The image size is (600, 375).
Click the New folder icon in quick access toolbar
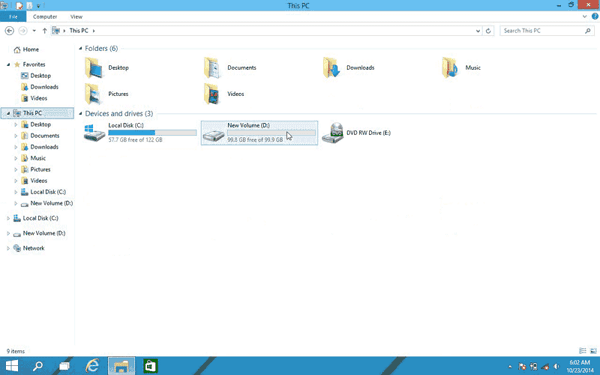tap(29, 5)
